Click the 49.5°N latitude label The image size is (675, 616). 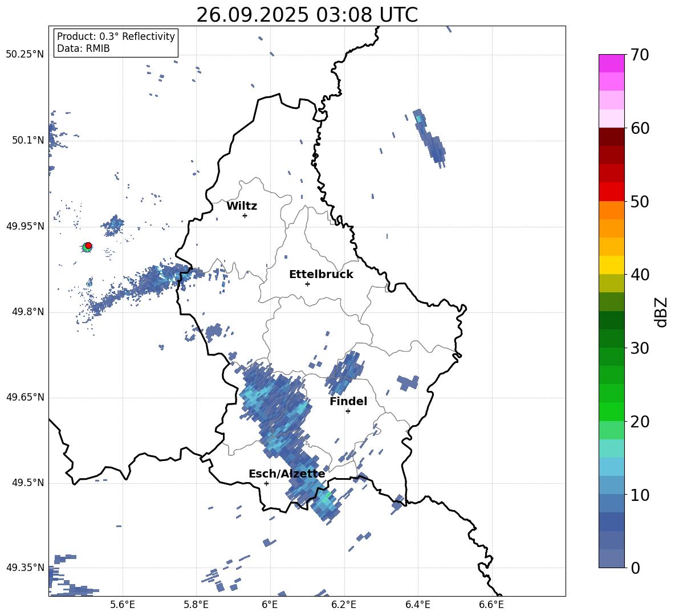tap(28, 483)
